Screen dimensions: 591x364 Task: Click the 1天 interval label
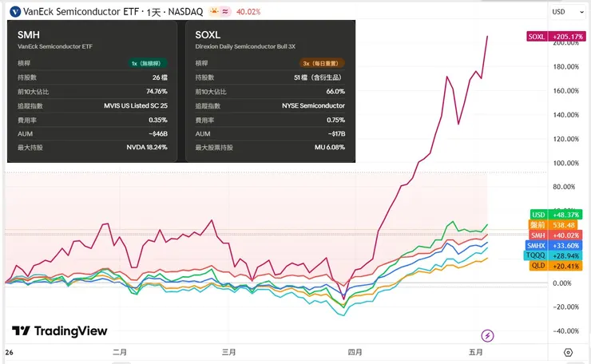point(154,12)
